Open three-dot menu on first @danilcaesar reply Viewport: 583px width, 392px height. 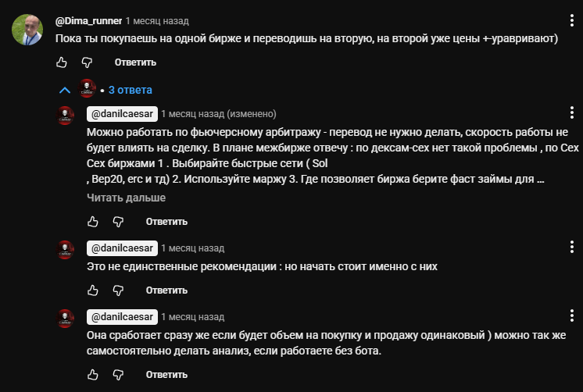tap(571, 115)
